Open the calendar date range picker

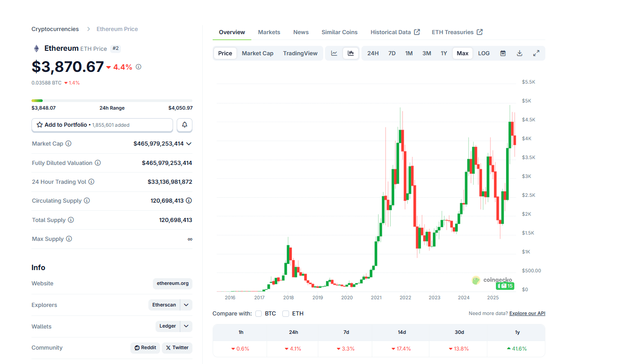tap(503, 53)
